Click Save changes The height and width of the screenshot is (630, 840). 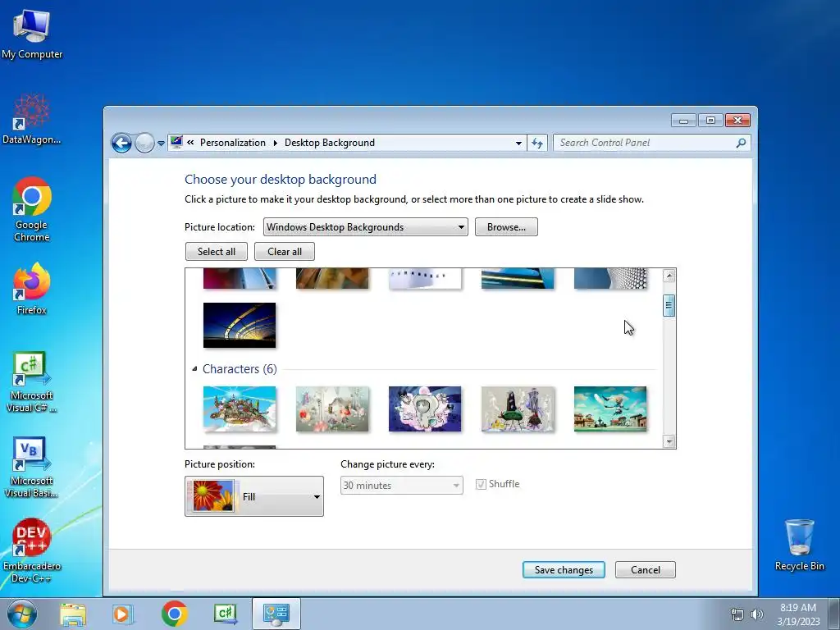[x=564, y=570]
